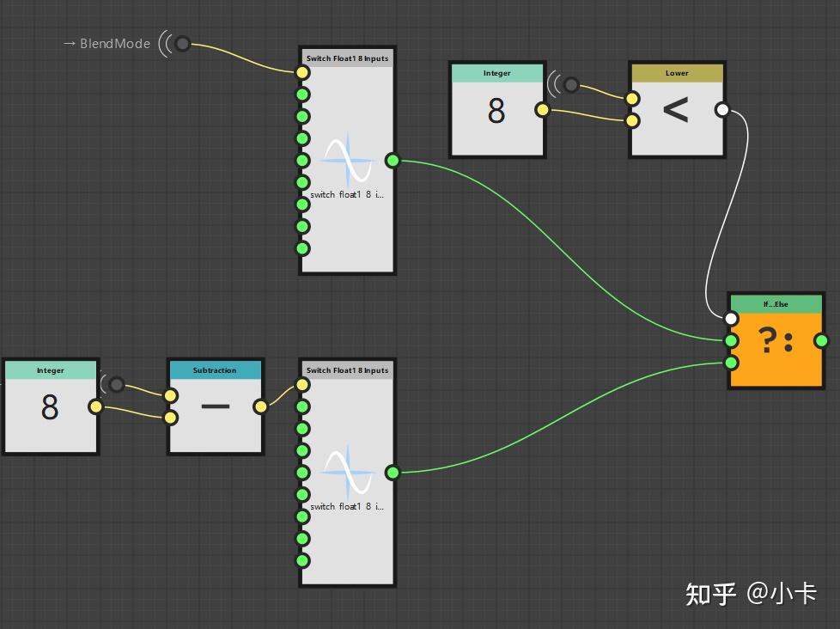The image size is (840, 629).
Task: Click the grey connector feeding the Lower node
Action: click(572, 85)
